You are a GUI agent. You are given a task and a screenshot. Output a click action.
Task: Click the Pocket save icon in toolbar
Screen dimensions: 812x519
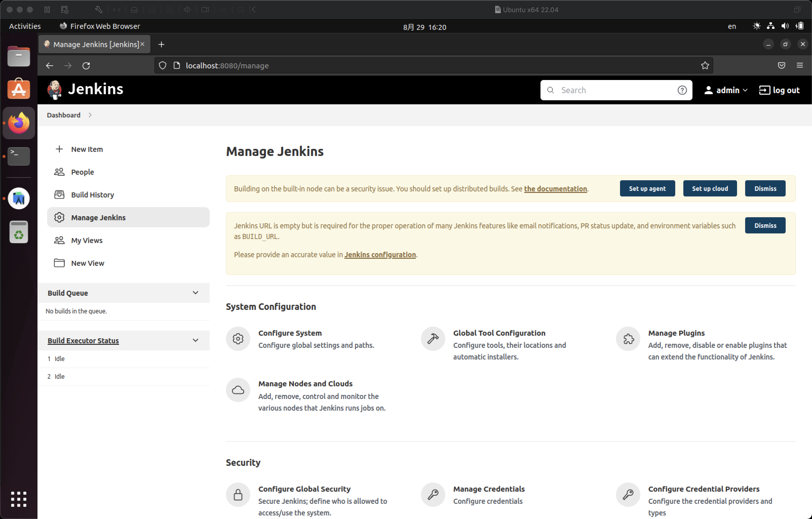point(781,65)
